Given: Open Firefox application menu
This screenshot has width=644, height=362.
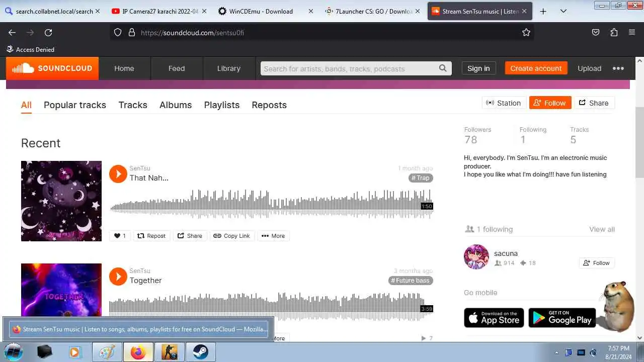Looking at the screenshot, I should click(x=632, y=32).
